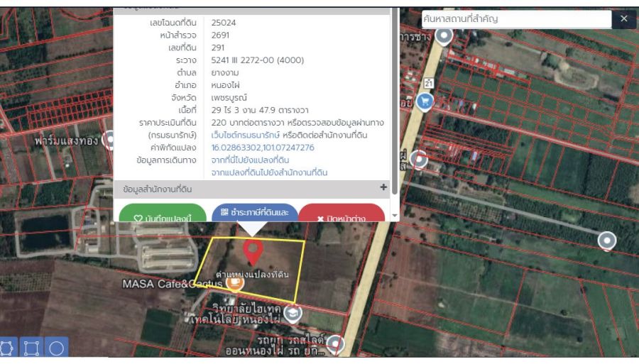Click the search important places input field

pyautogui.click(x=515, y=19)
